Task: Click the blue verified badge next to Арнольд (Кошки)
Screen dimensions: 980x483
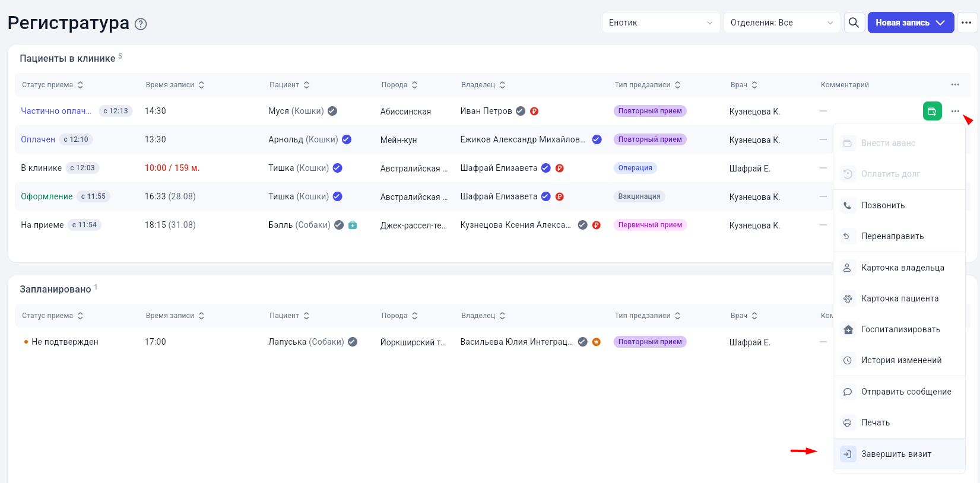Action: point(347,139)
